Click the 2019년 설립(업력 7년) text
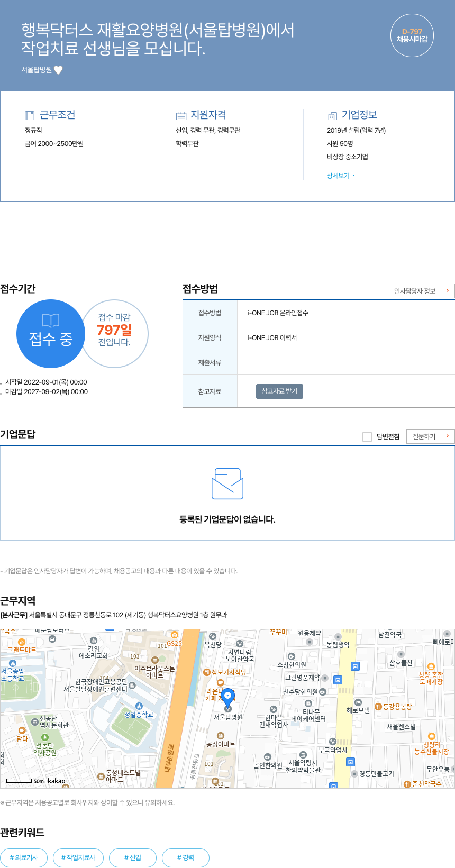The width and height of the screenshot is (455, 868). click(x=357, y=130)
